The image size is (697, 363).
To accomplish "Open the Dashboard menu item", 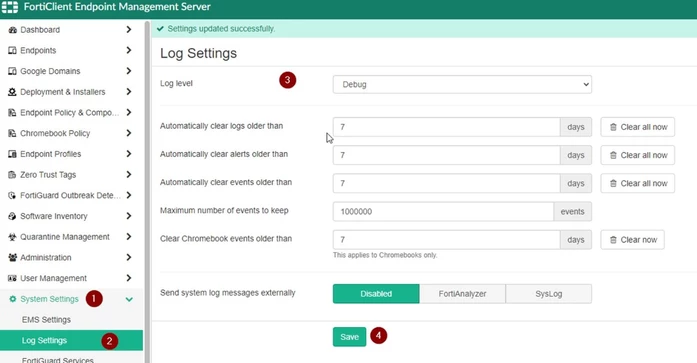I will click(71, 30).
